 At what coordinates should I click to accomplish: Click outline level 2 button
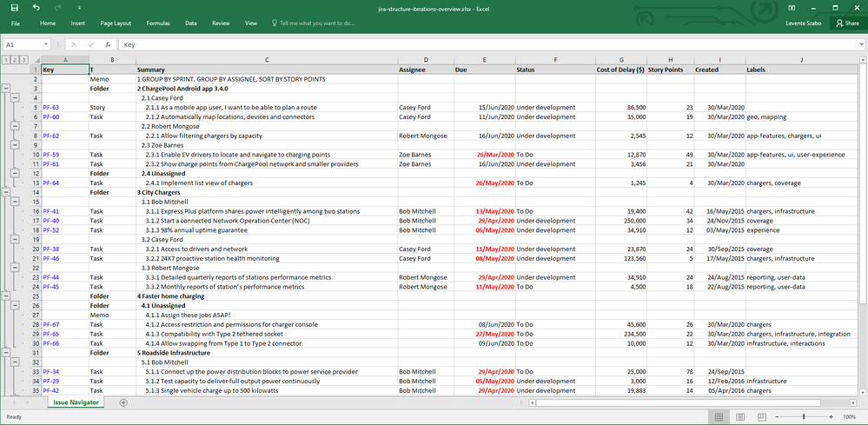coord(15,60)
